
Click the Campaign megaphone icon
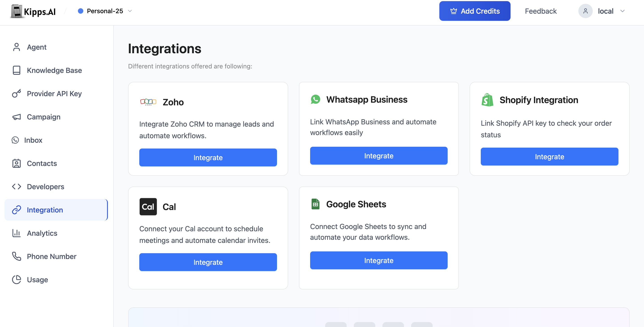pyautogui.click(x=17, y=117)
